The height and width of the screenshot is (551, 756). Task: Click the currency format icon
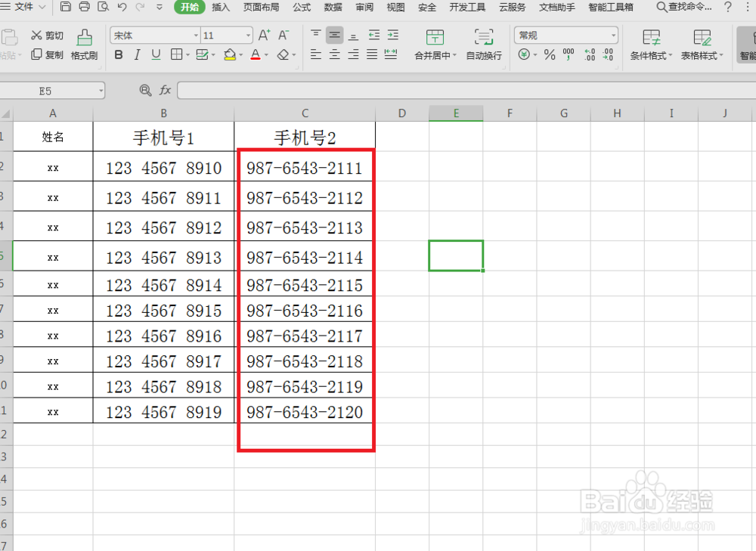[x=524, y=54]
